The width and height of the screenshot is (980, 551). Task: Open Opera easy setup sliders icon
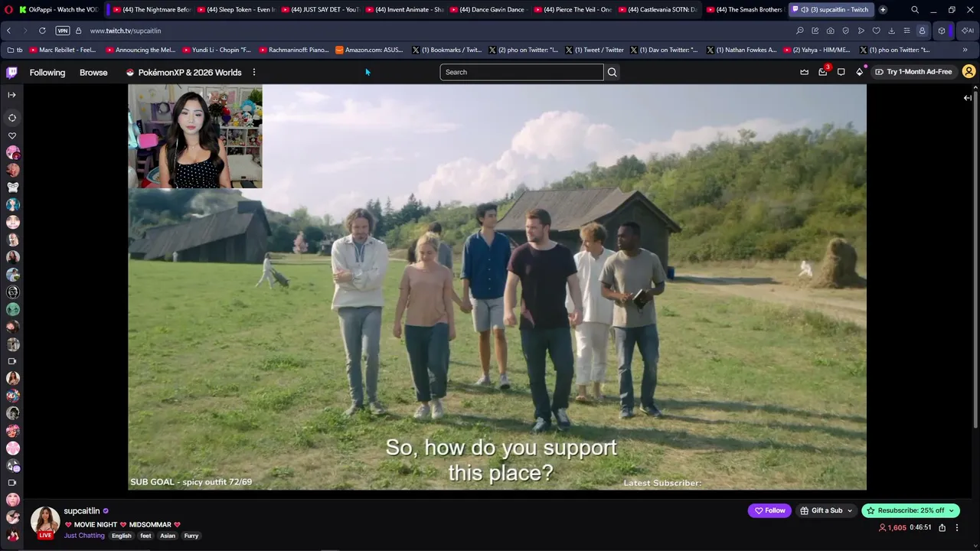(906, 31)
